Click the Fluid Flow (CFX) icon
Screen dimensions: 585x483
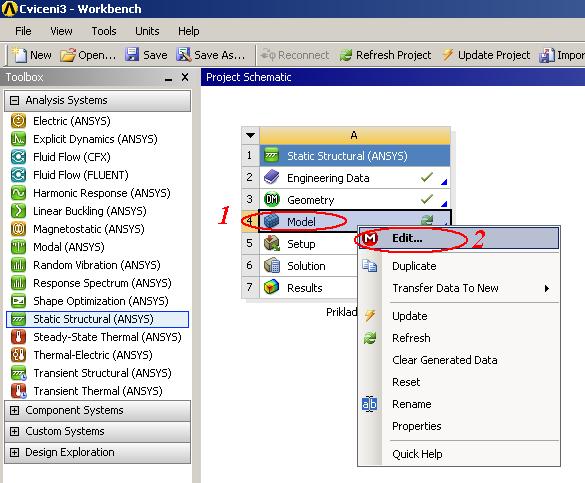[18, 157]
